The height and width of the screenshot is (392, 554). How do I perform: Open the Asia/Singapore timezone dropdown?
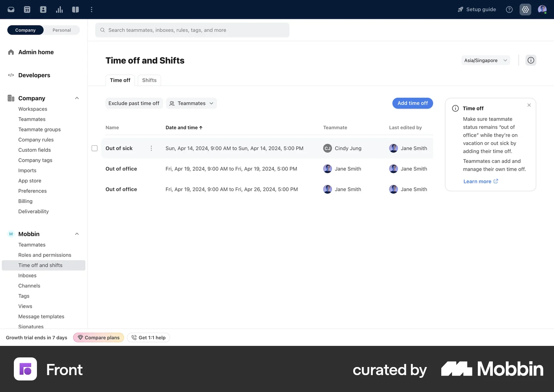[486, 60]
